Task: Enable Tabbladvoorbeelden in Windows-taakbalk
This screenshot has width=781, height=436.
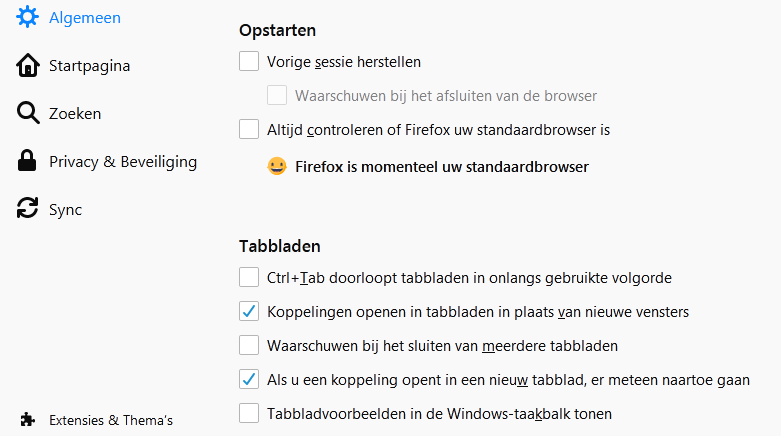Action: tap(249, 413)
